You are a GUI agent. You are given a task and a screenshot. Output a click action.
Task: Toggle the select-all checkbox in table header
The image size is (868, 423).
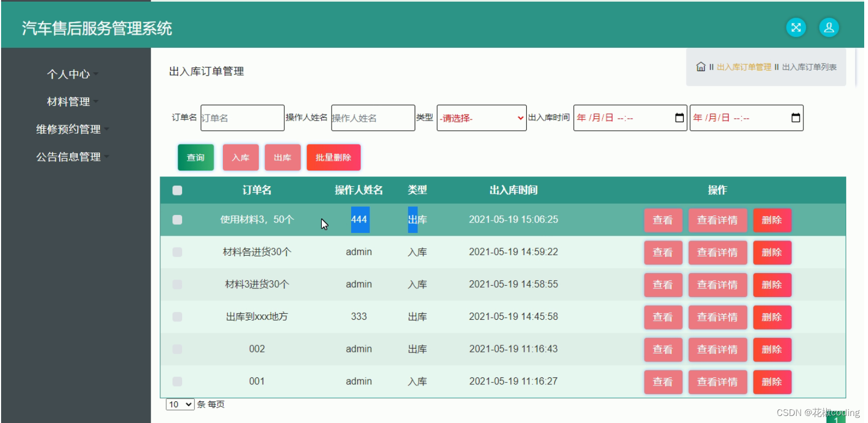[177, 190]
